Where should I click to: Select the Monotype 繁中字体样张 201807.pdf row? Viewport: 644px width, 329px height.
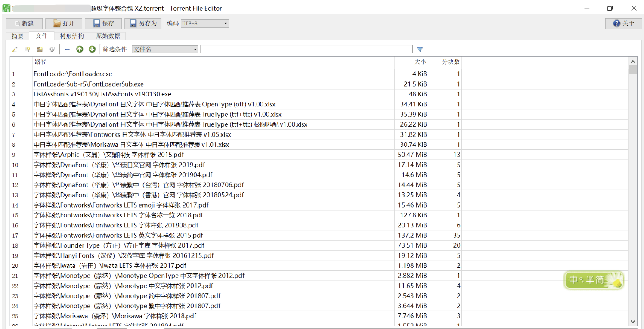(x=319, y=306)
